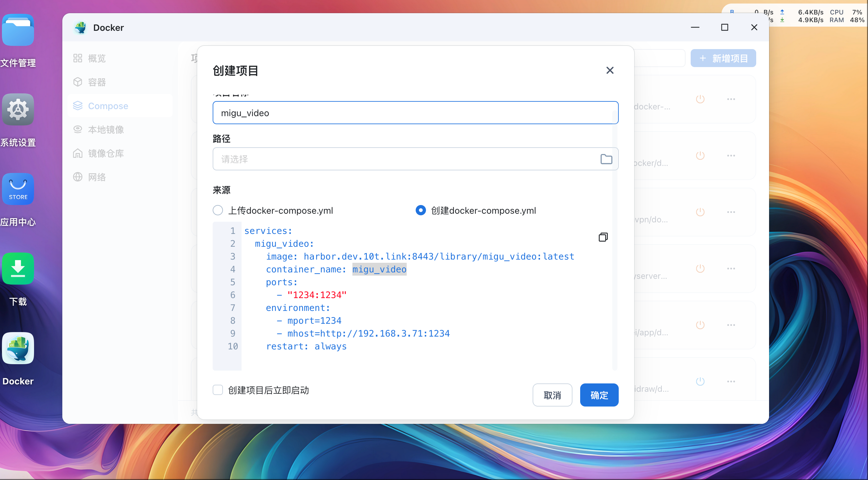Open a project's ellipsis options menu

[731, 99]
